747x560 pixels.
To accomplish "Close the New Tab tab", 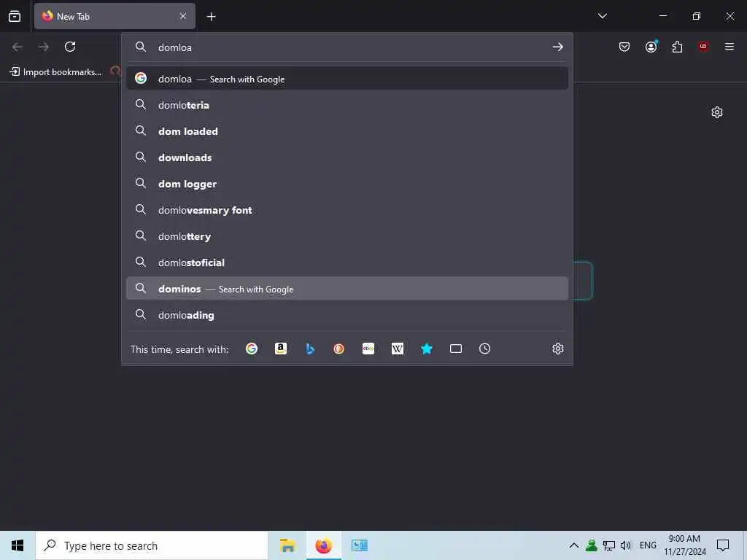I will [x=183, y=16].
